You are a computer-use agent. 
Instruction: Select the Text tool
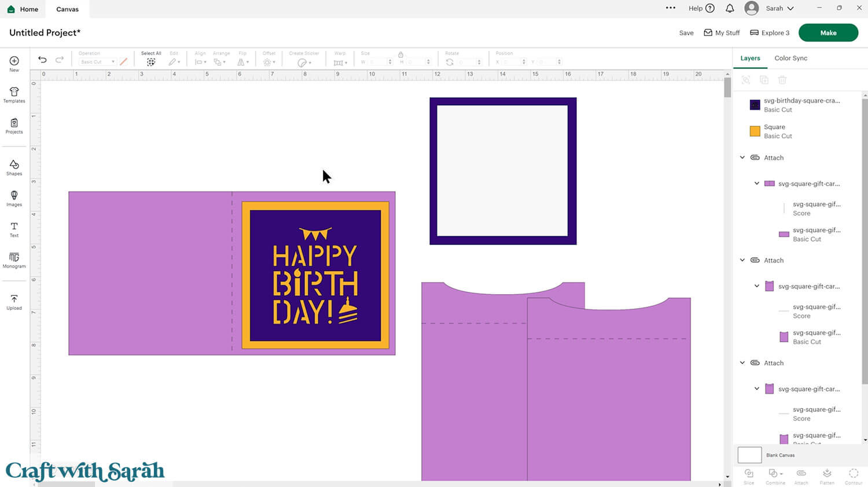point(14,229)
